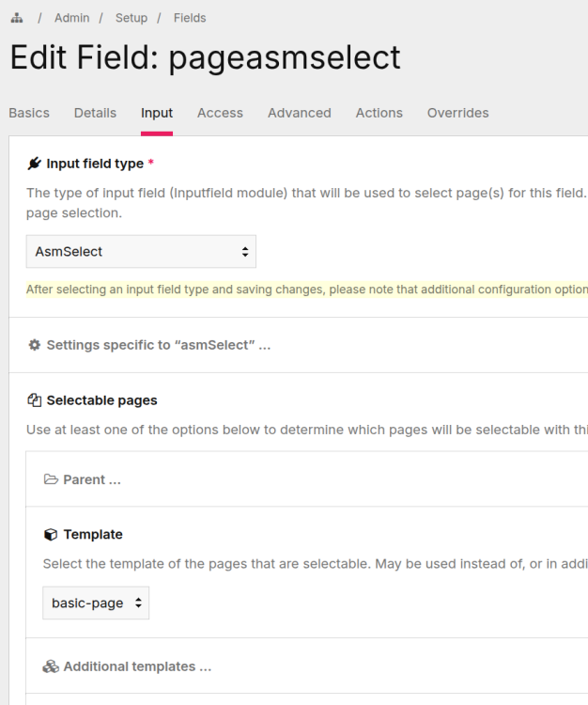Navigate to Fields via breadcrumb
Image resolution: width=588 pixels, height=705 pixels.
(190, 18)
